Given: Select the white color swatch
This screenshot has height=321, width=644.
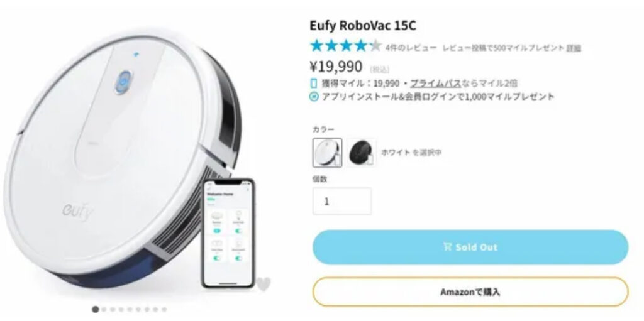Looking at the screenshot, I should 327,152.
